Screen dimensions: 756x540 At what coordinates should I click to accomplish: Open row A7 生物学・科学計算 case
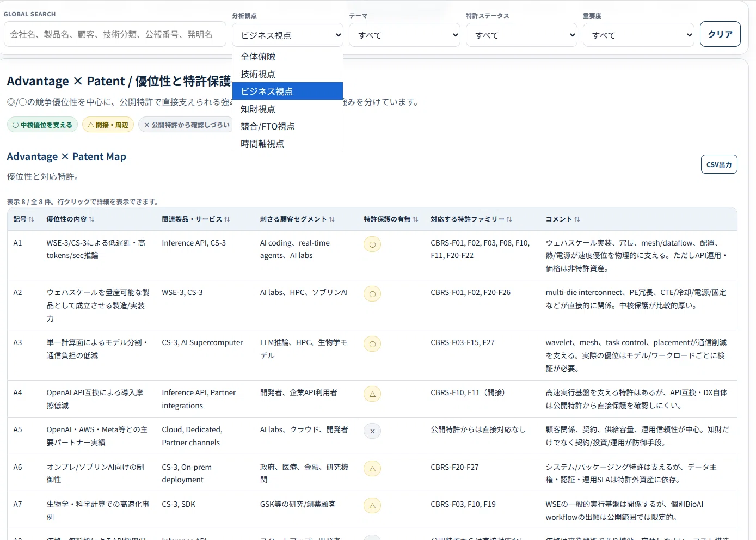(372, 511)
